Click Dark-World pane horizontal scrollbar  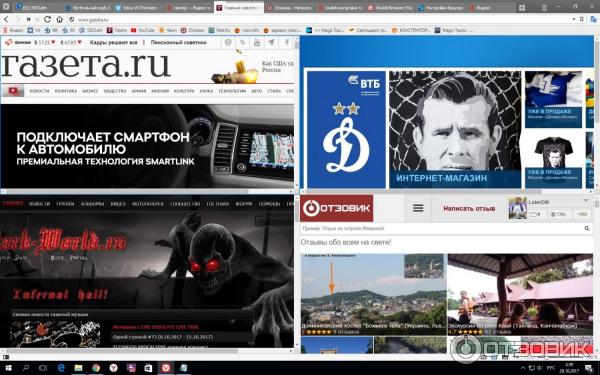122,351
